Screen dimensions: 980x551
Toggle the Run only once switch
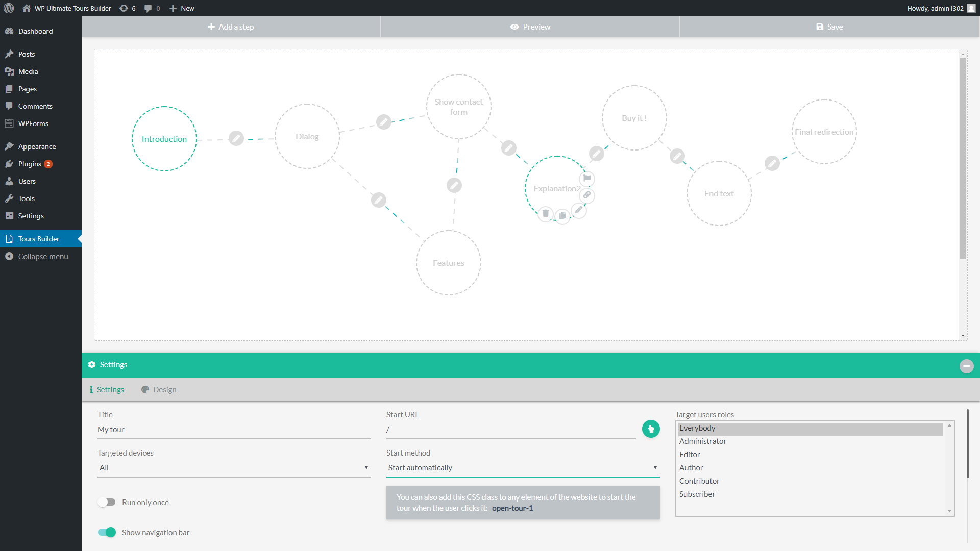(x=107, y=502)
